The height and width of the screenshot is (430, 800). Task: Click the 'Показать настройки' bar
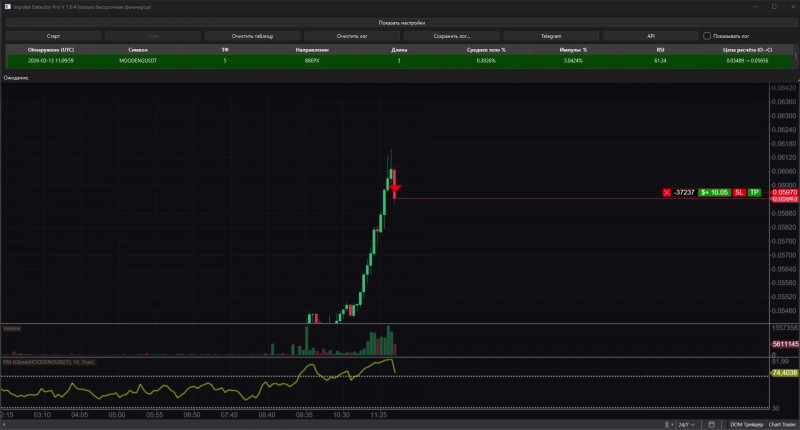[401, 23]
